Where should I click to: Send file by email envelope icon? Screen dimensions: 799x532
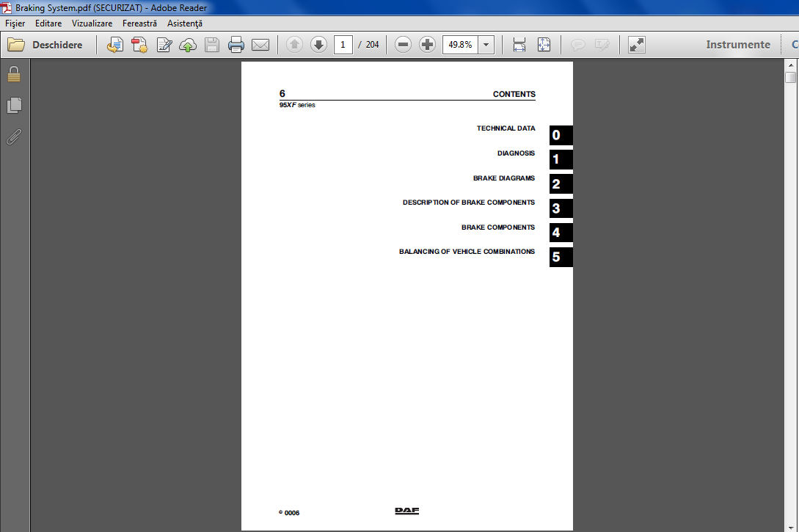pyautogui.click(x=260, y=45)
